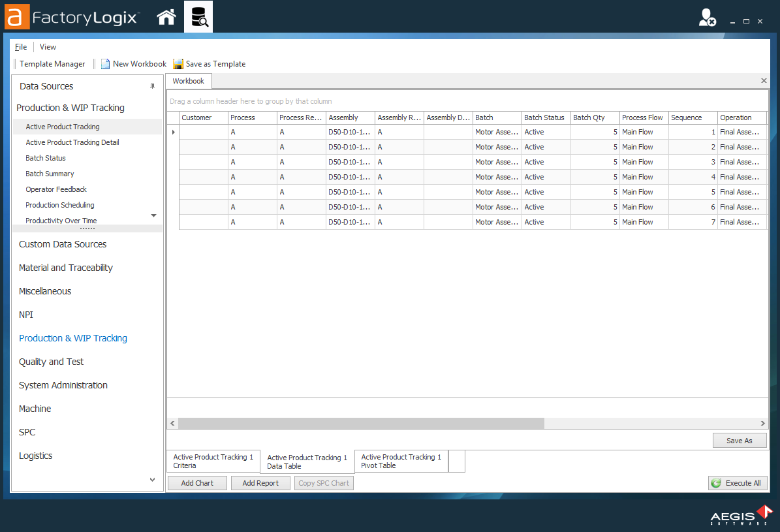Click the Save as Template disk icon
Screen dimensions: 780x532
178,63
